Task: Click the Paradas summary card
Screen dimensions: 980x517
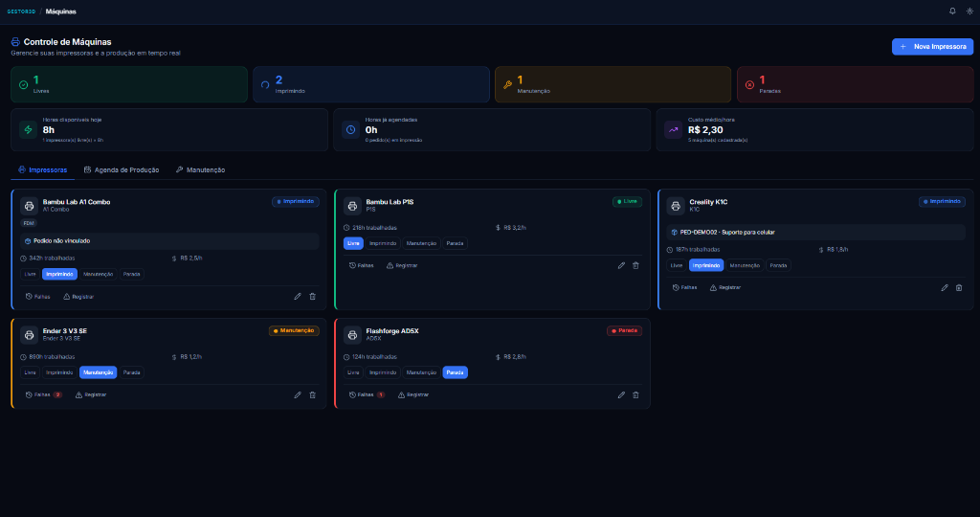Action: click(855, 84)
